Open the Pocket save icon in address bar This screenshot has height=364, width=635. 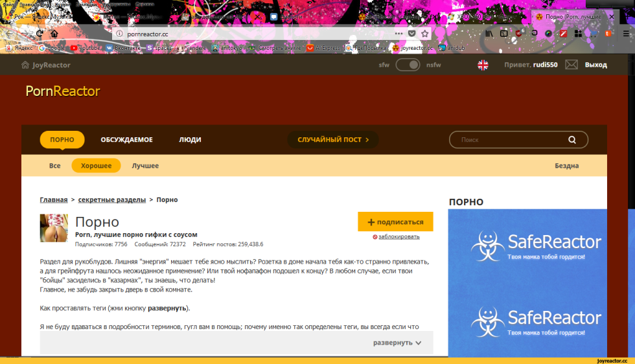click(x=411, y=33)
